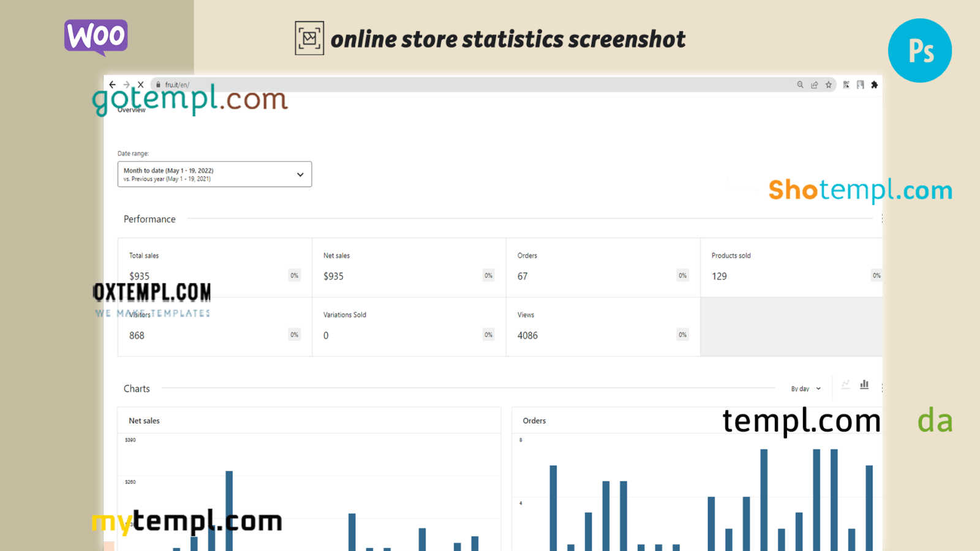Switch charts to bar chart view
Image resolution: width=980 pixels, height=551 pixels.
(x=864, y=384)
